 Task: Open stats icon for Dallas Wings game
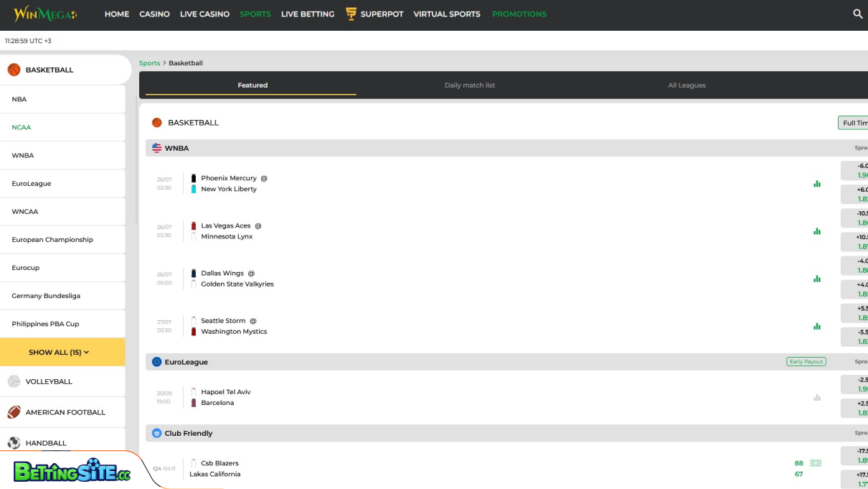(x=816, y=279)
